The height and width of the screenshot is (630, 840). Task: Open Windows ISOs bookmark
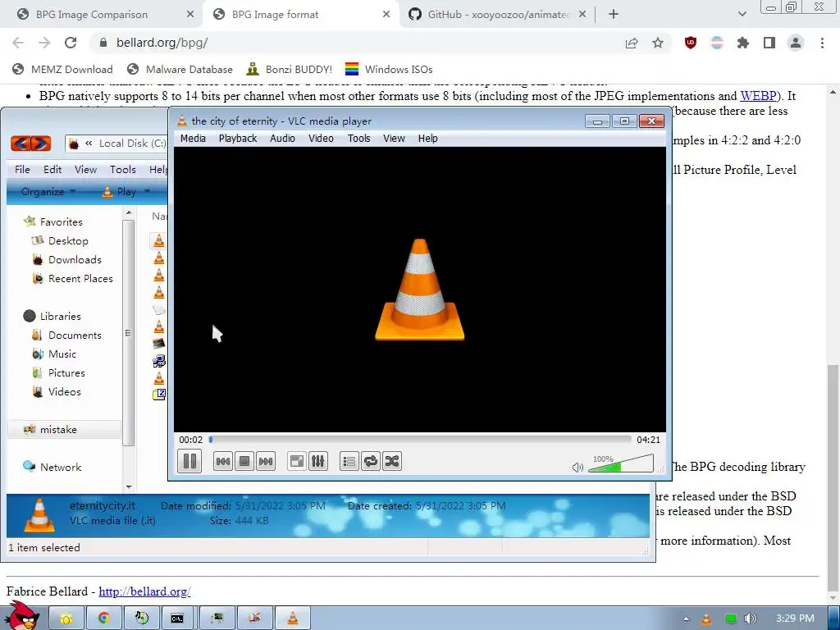click(389, 69)
